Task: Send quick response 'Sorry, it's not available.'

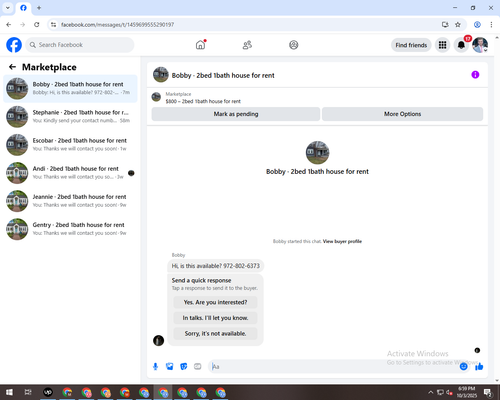Action: pyautogui.click(x=215, y=334)
